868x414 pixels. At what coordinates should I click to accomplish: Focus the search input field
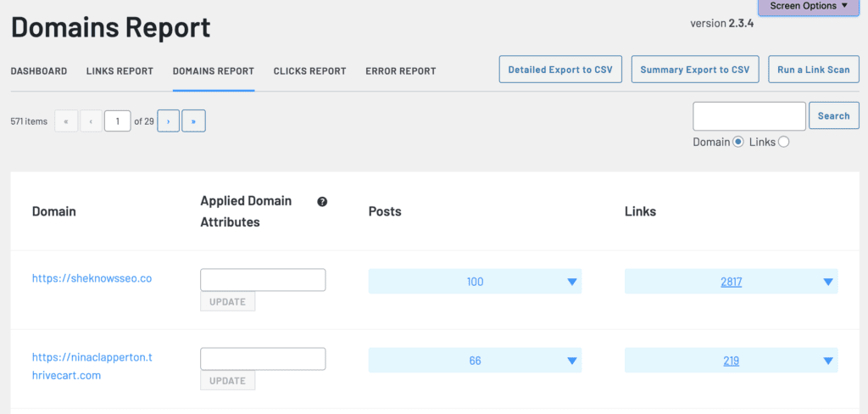(x=749, y=116)
